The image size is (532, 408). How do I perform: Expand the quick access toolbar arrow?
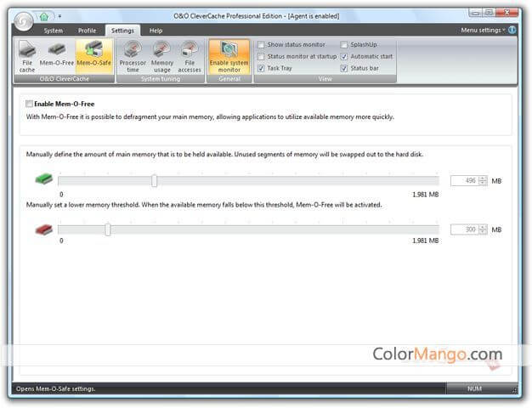pyautogui.click(x=59, y=16)
